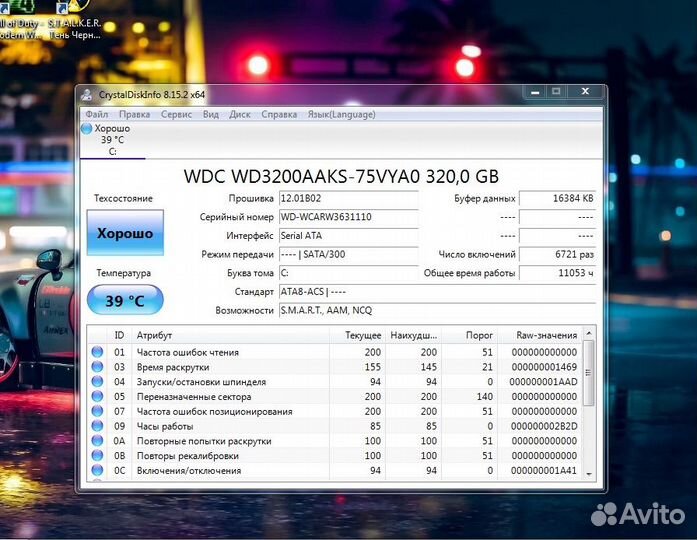Image resolution: width=697 pixels, height=540 pixels.
Task: Close the CrystalDiskInfo window
Action: [x=585, y=92]
